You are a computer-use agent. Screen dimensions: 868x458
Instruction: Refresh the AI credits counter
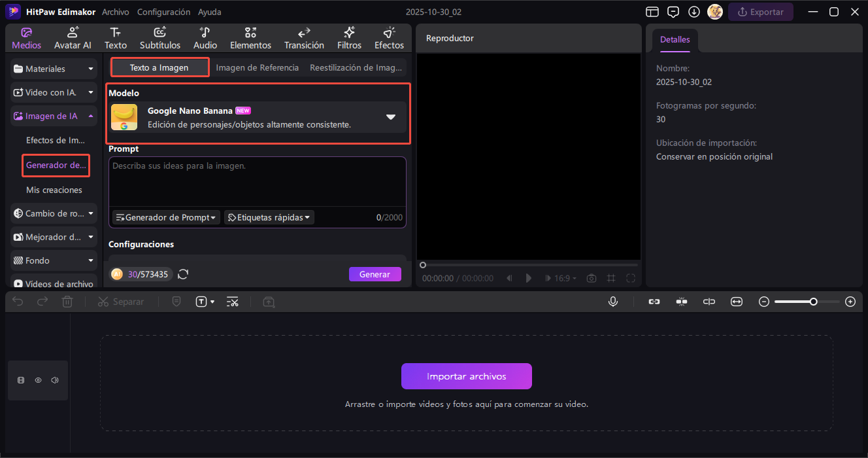coord(183,274)
